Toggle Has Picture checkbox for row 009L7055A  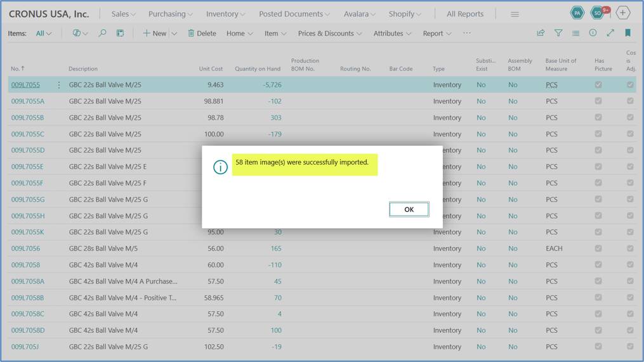[x=598, y=101]
